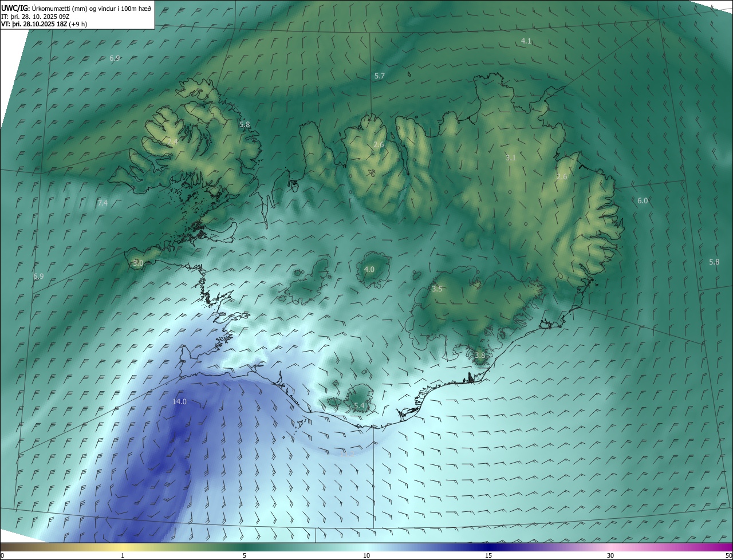
Task: Click the 6.9 value near the western map edge
Action: click(38, 277)
